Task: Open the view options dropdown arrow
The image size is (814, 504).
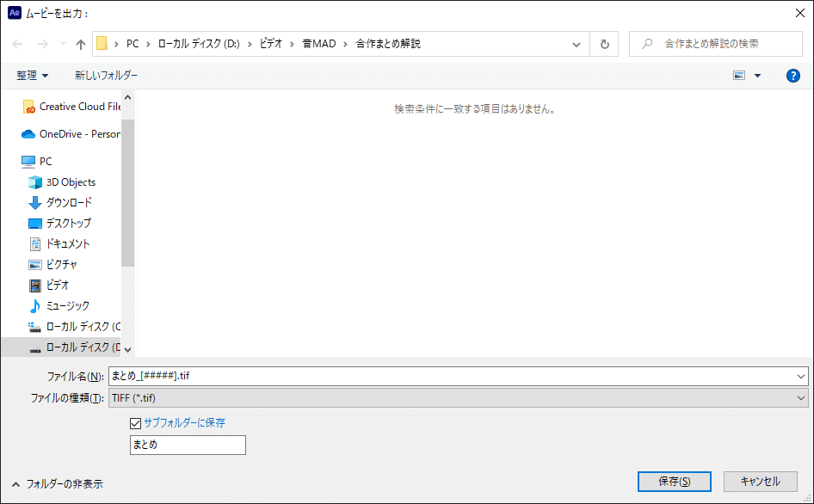Action: (757, 76)
